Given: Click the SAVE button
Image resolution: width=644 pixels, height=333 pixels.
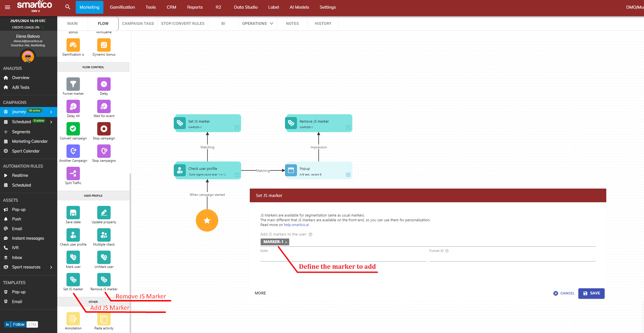Looking at the screenshot, I should (x=591, y=293).
